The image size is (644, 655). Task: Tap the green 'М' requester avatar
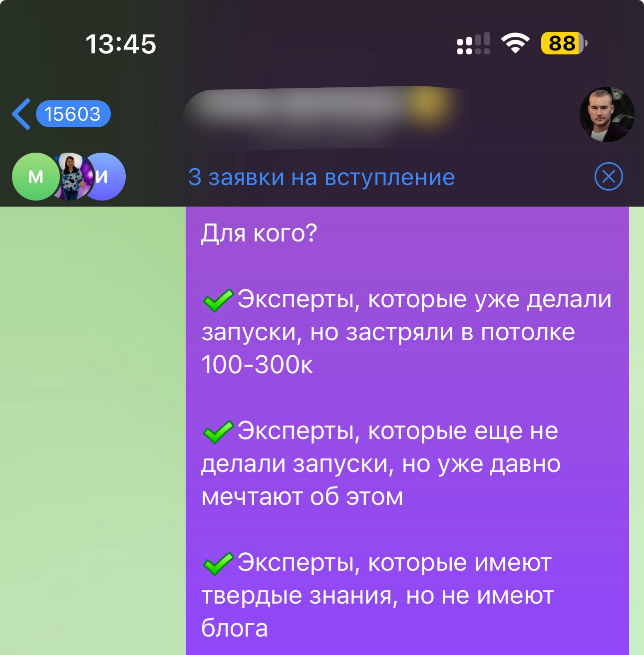(x=35, y=177)
